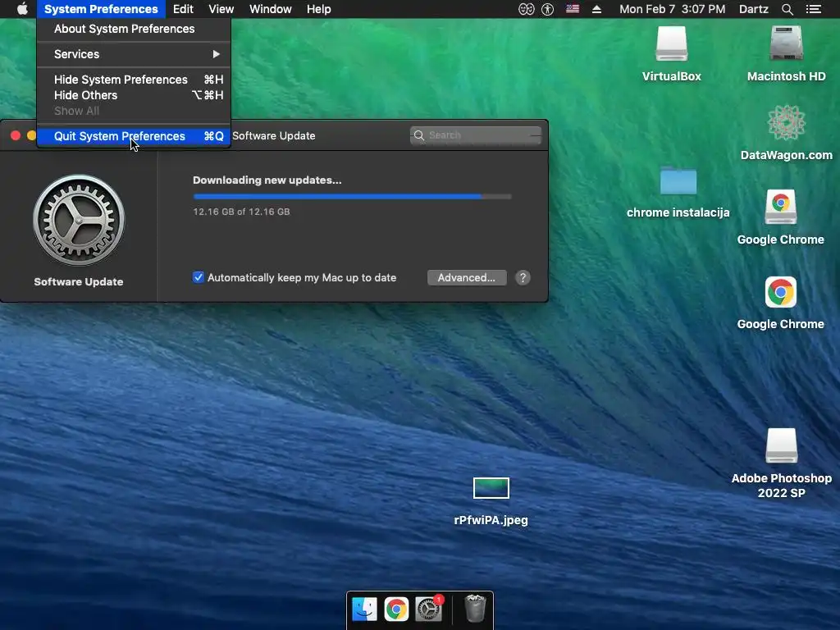Open Google Chrome from the Dock
Viewport: 840px width, 630px height.
click(396, 609)
